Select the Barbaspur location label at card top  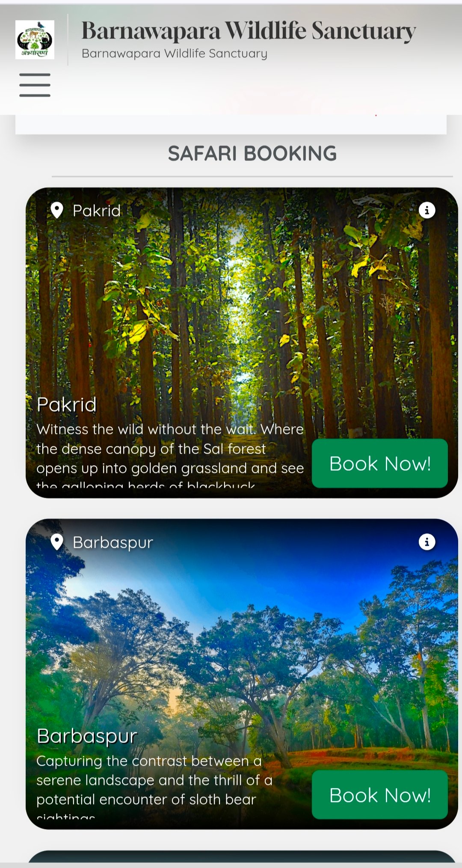point(113,542)
